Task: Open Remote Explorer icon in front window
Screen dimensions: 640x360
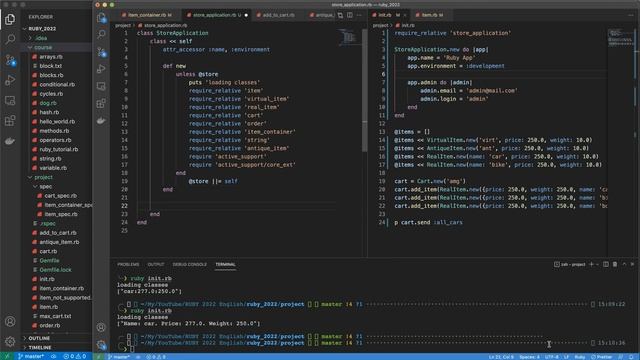Action: [x=101, y=86]
